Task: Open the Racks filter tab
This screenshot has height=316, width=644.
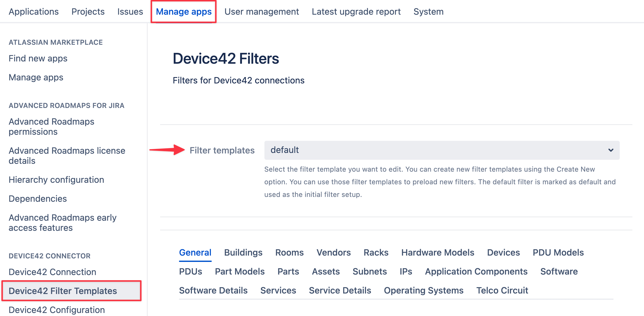Action: pos(376,252)
